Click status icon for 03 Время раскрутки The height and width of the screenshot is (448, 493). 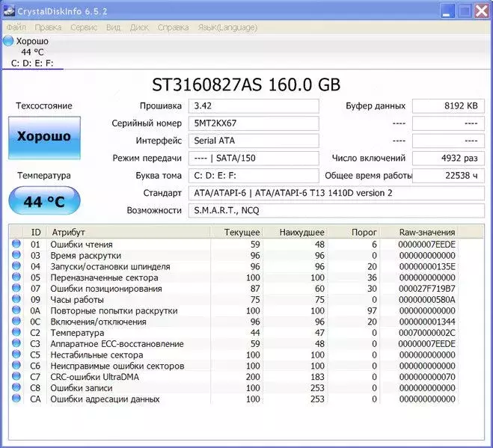tap(16, 254)
